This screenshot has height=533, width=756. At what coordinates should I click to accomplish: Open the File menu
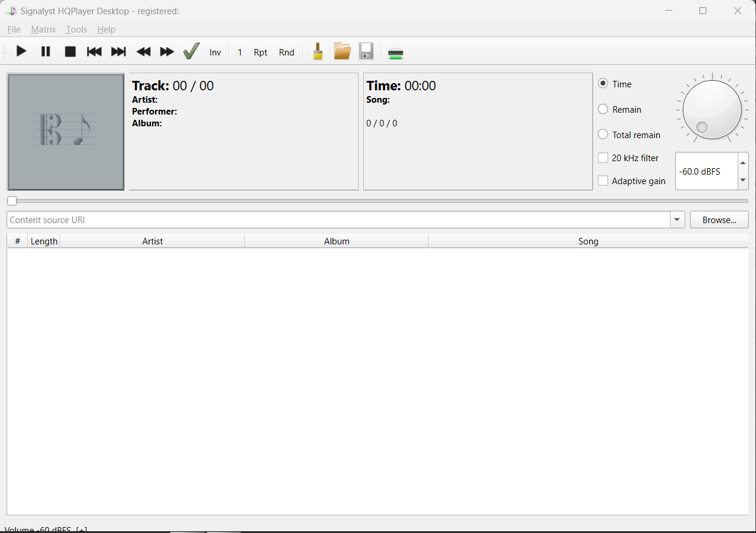click(14, 30)
